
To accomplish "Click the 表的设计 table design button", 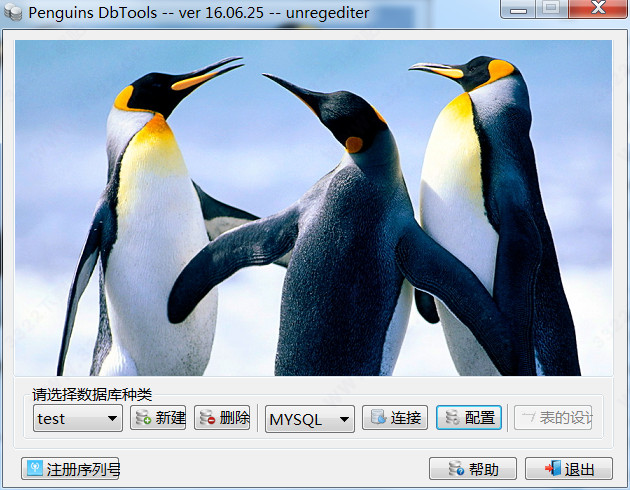I will 553,418.
